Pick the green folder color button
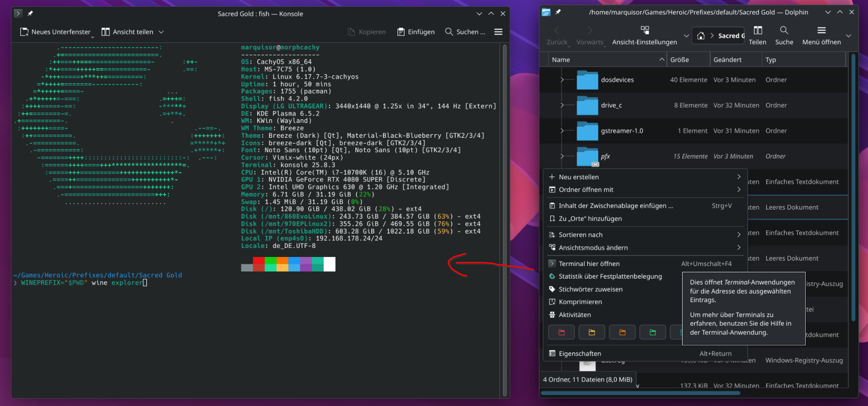Image resolution: width=868 pixels, height=406 pixels. click(x=653, y=333)
